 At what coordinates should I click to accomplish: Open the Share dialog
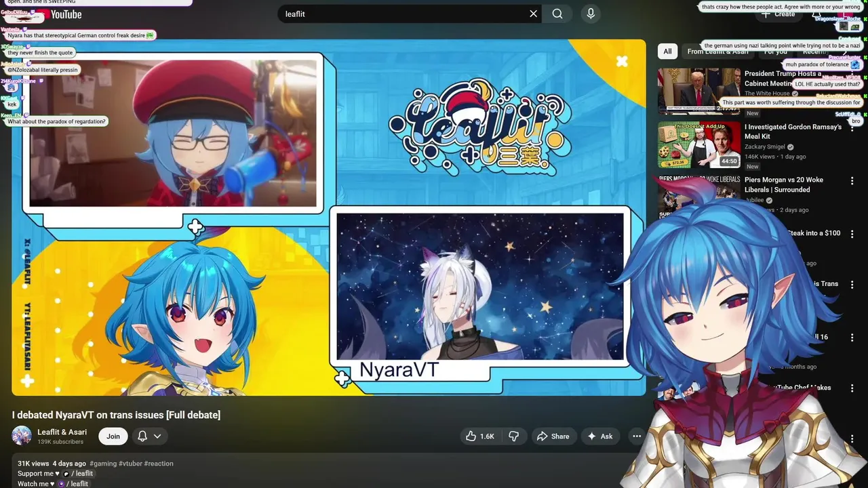click(553, 436)
